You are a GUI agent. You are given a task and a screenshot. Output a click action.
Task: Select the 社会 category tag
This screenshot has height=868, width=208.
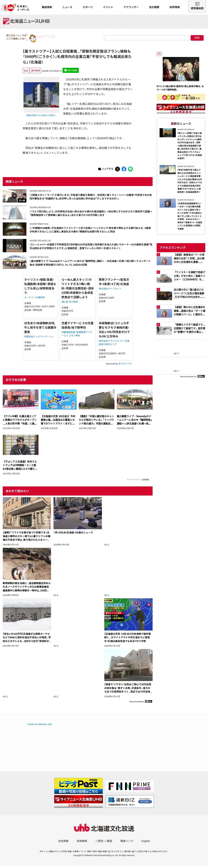click(x=26, y=70)
